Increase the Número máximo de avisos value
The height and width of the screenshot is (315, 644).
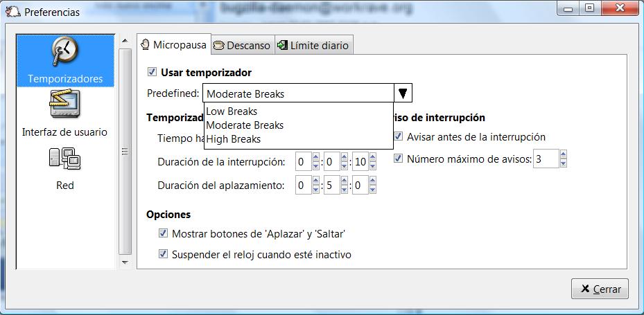(563, 156)
